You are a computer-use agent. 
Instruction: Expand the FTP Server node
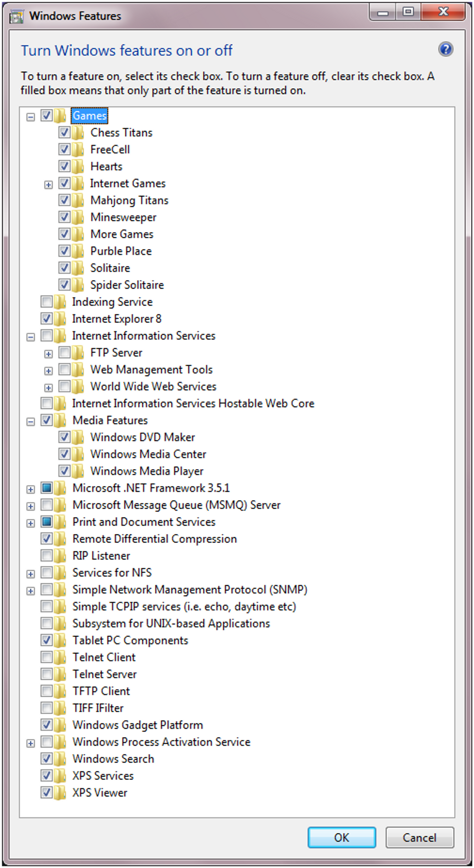48,354
